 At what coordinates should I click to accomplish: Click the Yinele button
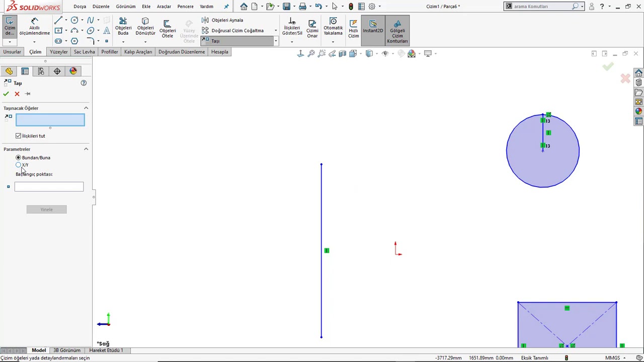point(46,209)
